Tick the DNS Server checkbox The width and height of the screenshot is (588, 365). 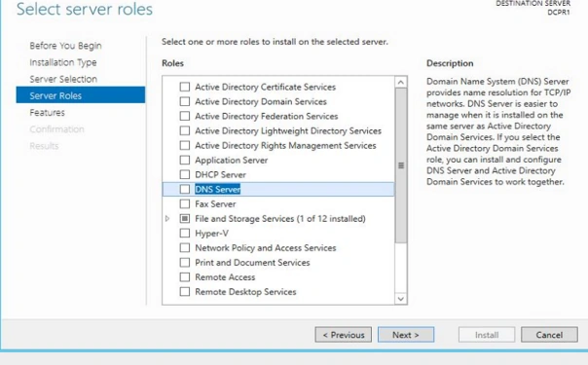click(185, 189)
